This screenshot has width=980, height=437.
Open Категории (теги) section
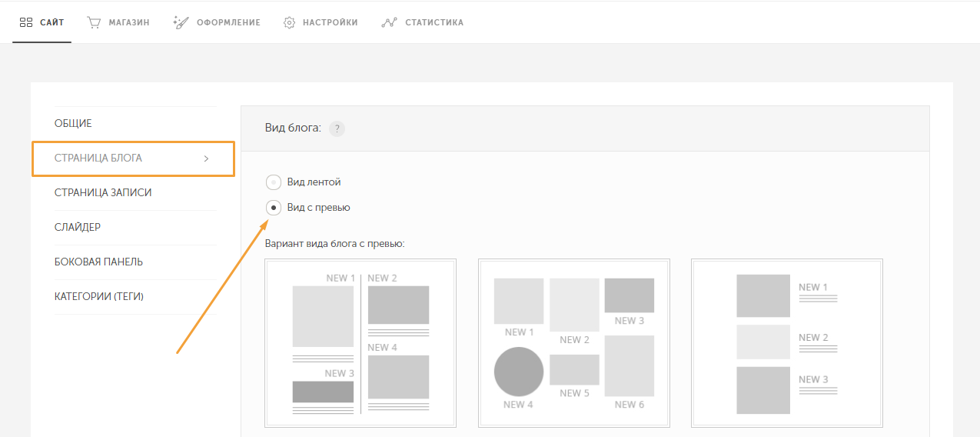pyautogui.click(x=99, y=297)
